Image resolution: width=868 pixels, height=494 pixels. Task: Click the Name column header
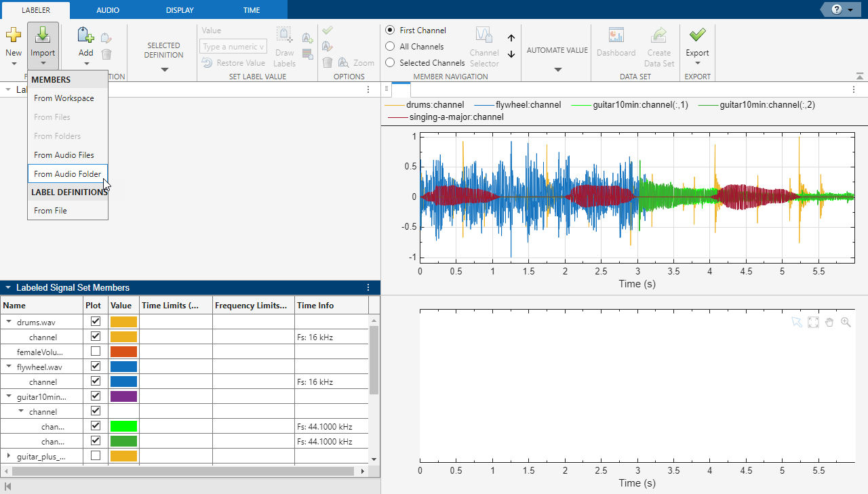tap(41, 306)
